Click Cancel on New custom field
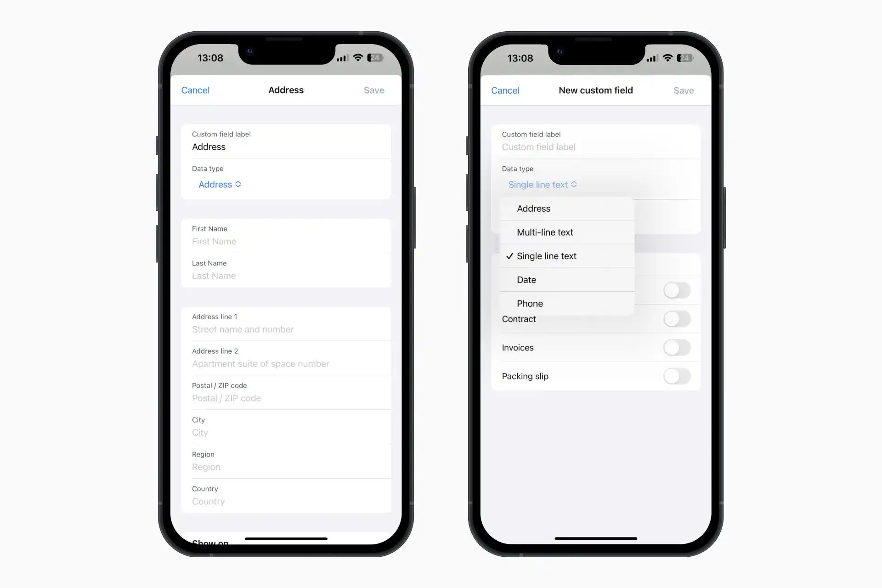 [x=506, y=90]
